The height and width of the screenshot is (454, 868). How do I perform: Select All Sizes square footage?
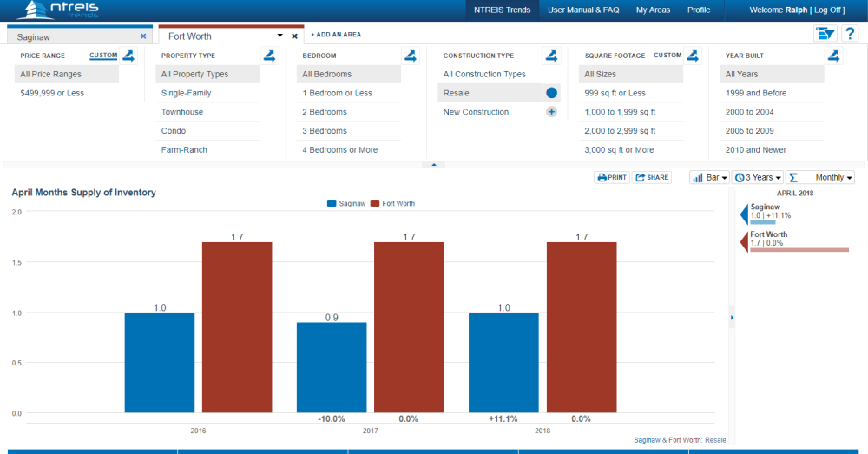coord(631,74)
